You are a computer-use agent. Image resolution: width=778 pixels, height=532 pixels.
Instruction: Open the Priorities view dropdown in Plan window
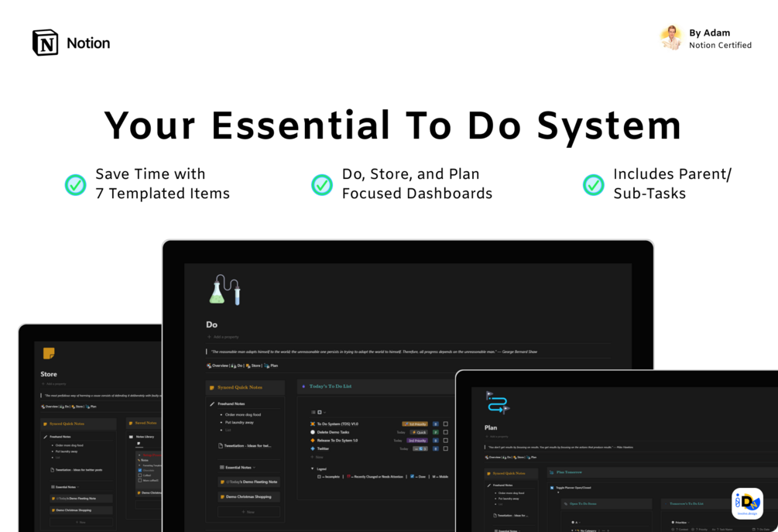point(689,523)
